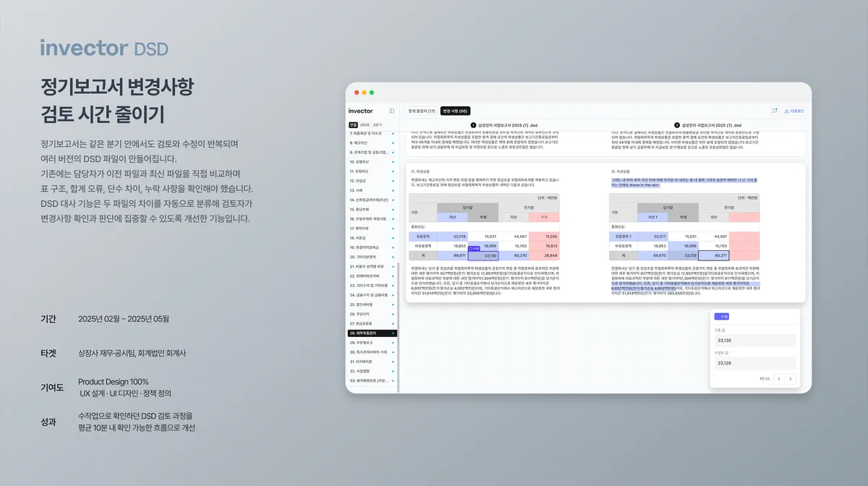This screenshot has height=486, width=868.
Task: Open sidebar item 30. 특수관계자와의 거래
Action: 373,351
